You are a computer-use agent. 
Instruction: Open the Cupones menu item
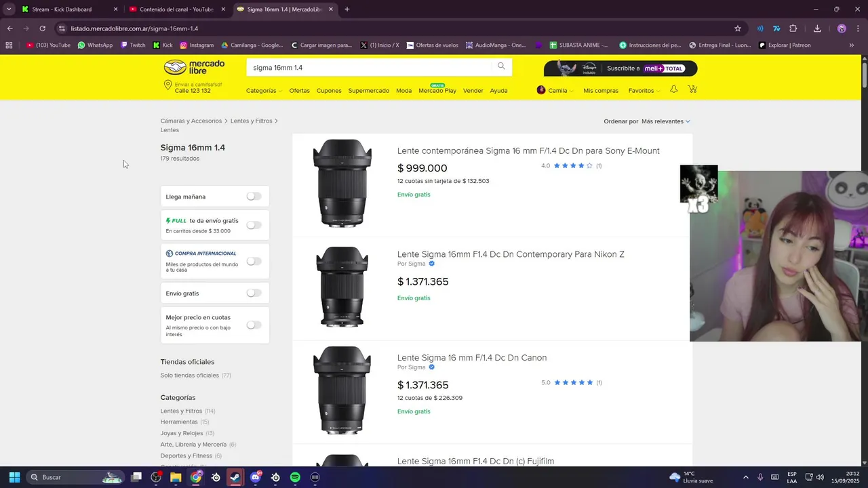[x=329, y=91]
